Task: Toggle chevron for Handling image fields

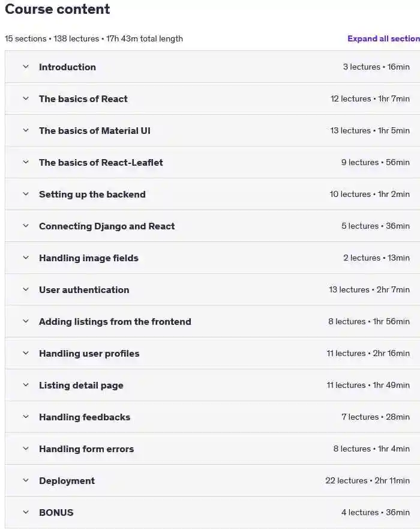Action: point(26,258)
